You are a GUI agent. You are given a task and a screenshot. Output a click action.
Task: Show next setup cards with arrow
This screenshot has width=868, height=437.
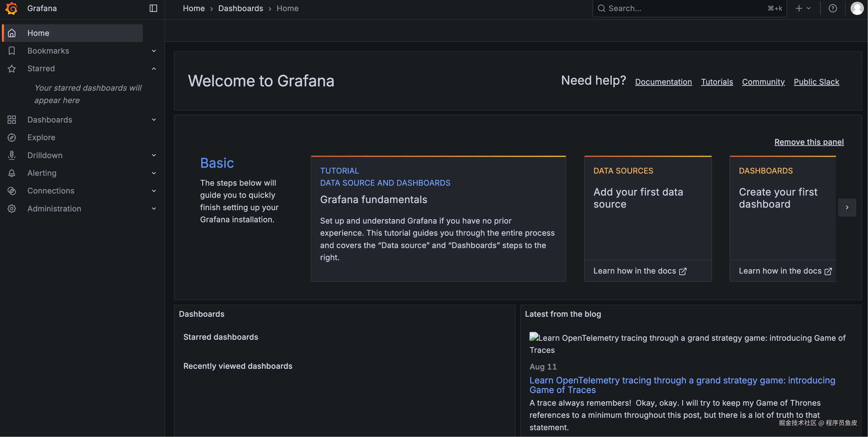pos(847,208)
